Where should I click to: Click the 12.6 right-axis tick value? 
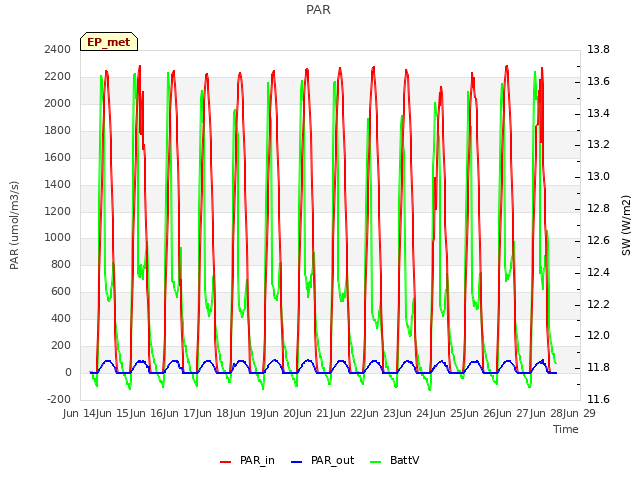598,240
